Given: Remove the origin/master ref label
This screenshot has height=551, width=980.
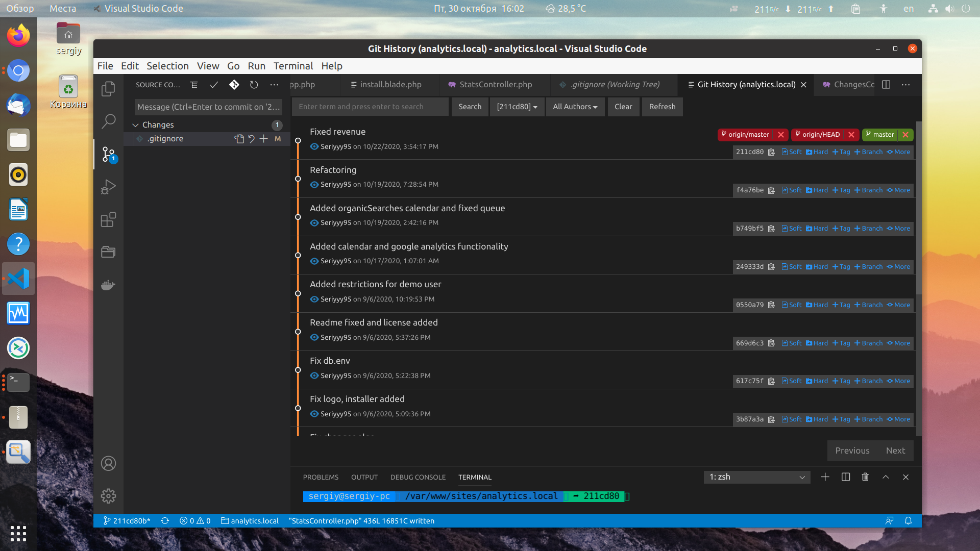Looking at the screenshot, I should [780, 135].
